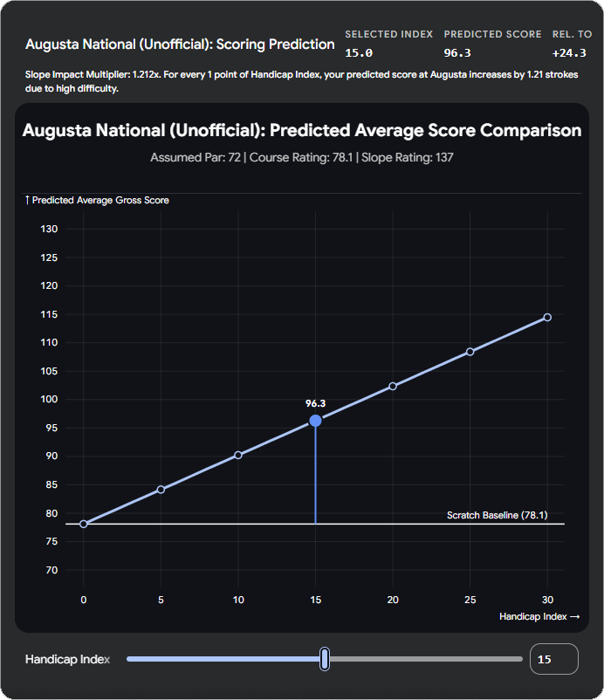Click the Scoring Prediction header title

pyautogui.click(x=181, y=44)
